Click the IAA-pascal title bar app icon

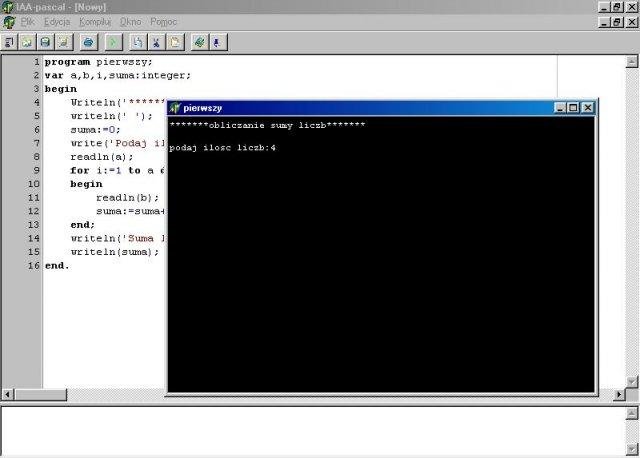click(7, 7)
